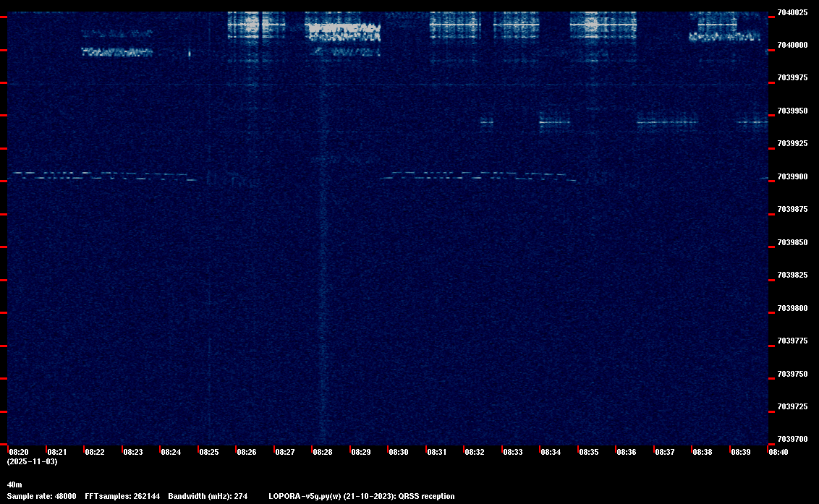The height and width of the screenshot is (504, 819).
Task: Click the (2025-11-03) date label
Action: 33,462
